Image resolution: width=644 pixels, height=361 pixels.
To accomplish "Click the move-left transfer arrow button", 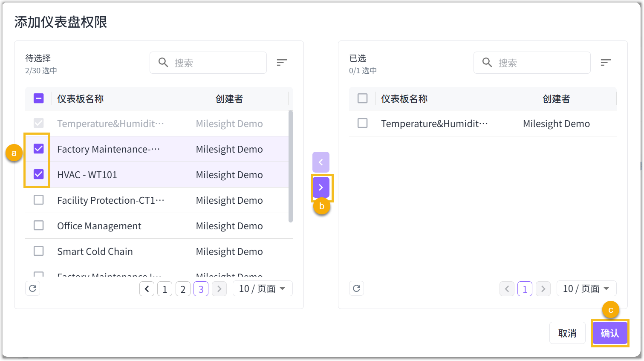I will (321, 162).
